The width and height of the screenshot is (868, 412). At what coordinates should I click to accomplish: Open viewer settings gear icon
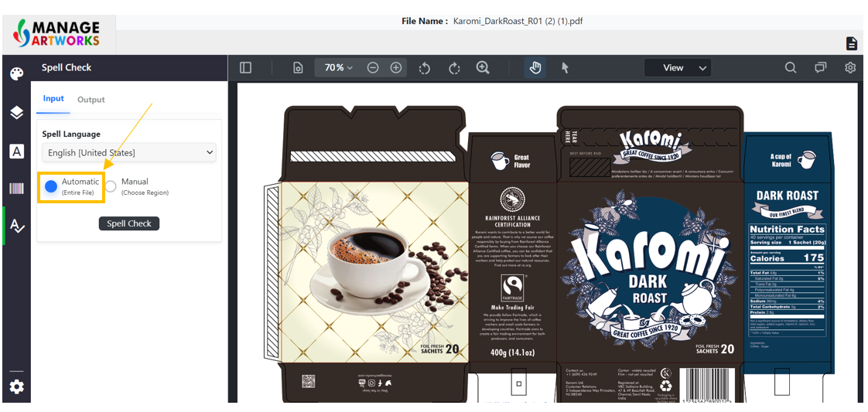(850, 67)
